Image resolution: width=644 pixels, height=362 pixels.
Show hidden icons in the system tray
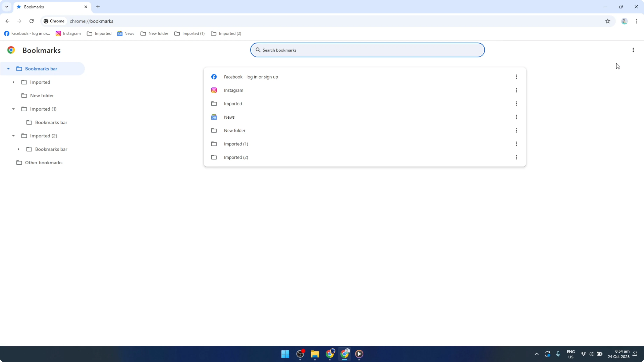(x=537, y=354)
